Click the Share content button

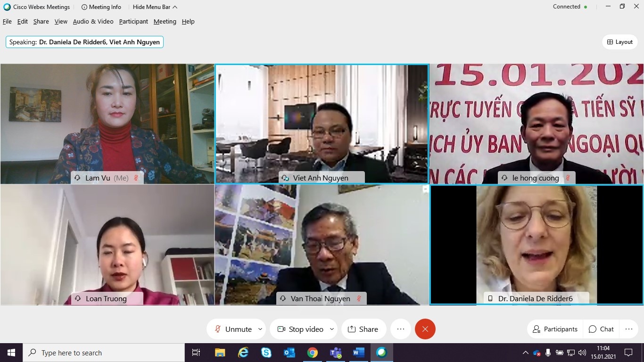[x=363, y=329]
